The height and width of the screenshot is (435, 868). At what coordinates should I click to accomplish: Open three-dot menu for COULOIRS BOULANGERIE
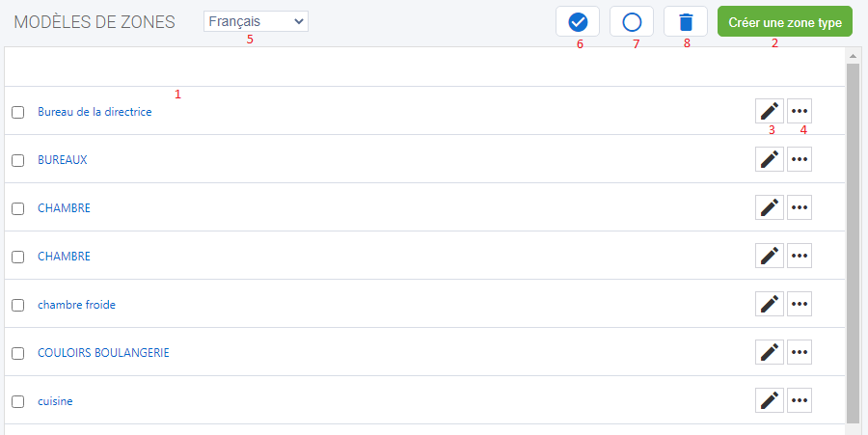coord(800,352)
